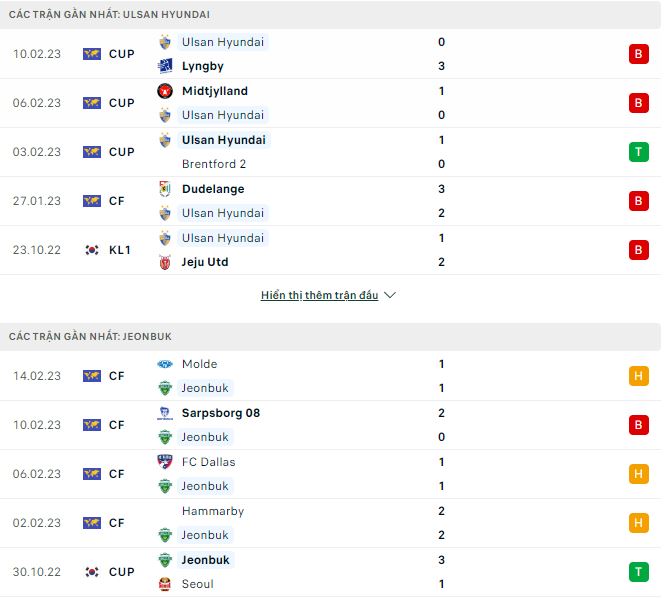Click the green T badge for Brentford 2 match
The height and width of the screenshot is (598, 667).
[639, 152]
